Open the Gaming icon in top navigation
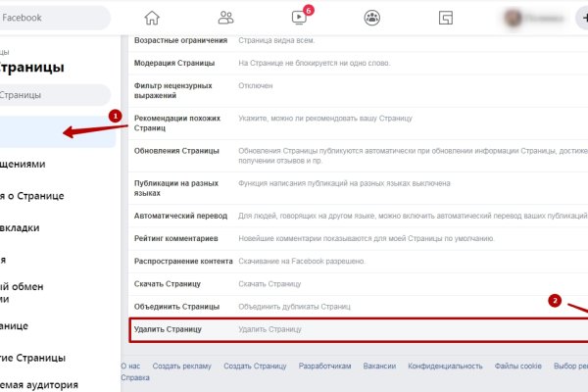588x392 pixels. tap(445, 17)
